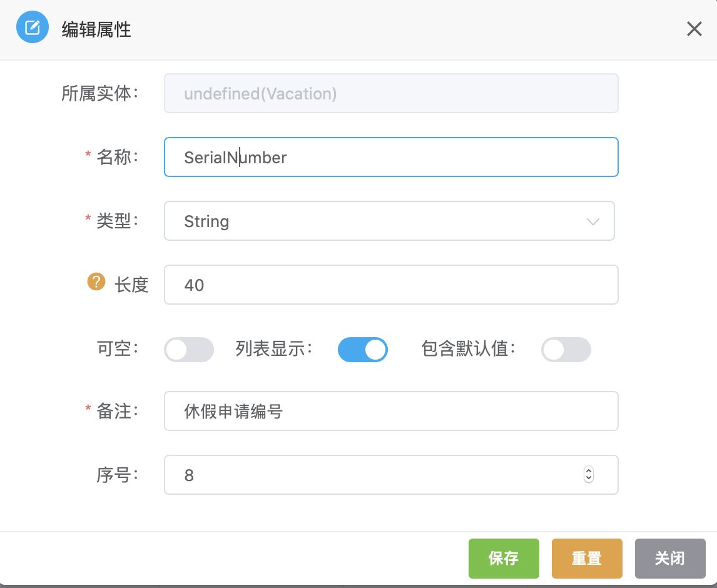Turn off the 列表显示 switch
The image size is (717, 588).
click(x=362, y=350)
